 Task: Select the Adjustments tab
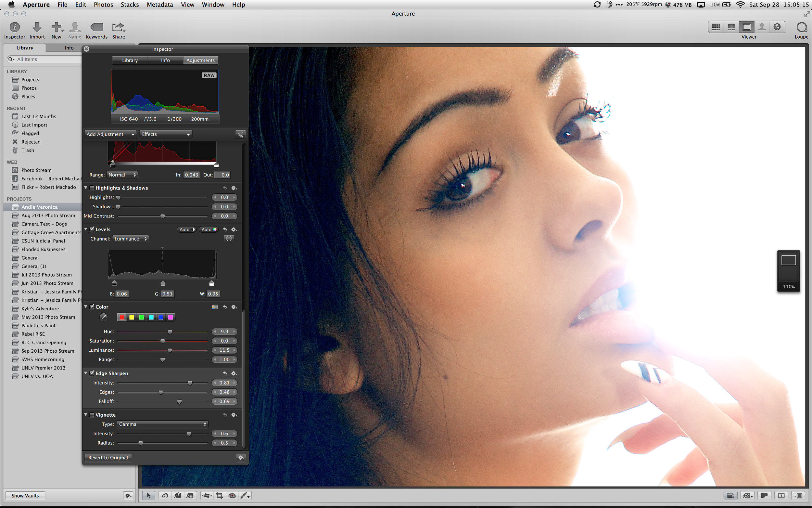(x=200, y=60)
